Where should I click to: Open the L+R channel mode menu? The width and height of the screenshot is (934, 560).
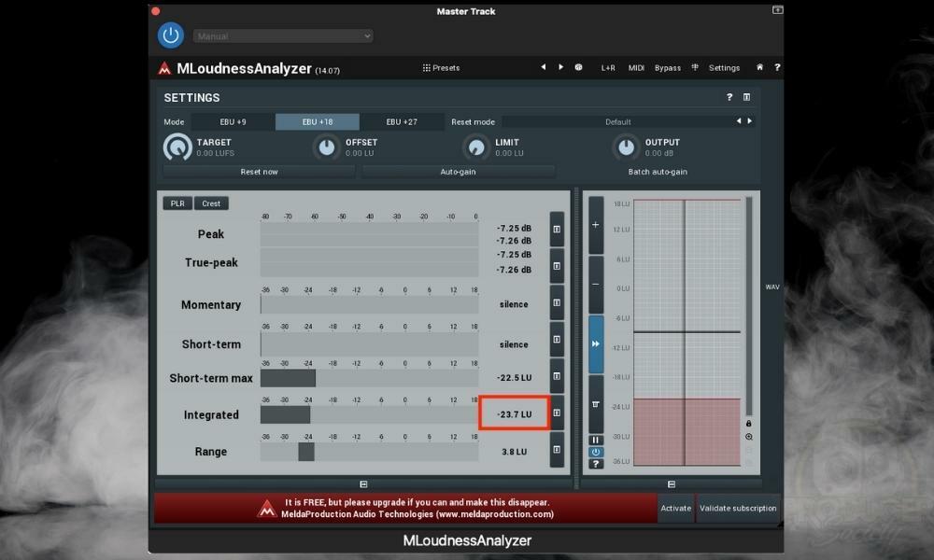point(608,68)
